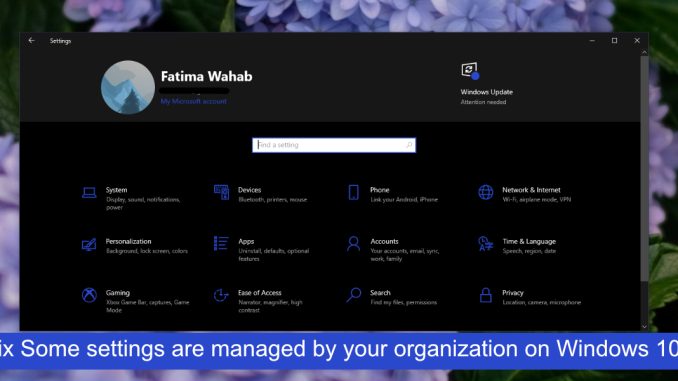Click the Personalization paintbrush icon
The image size is (678, 381).
(89, 244)
